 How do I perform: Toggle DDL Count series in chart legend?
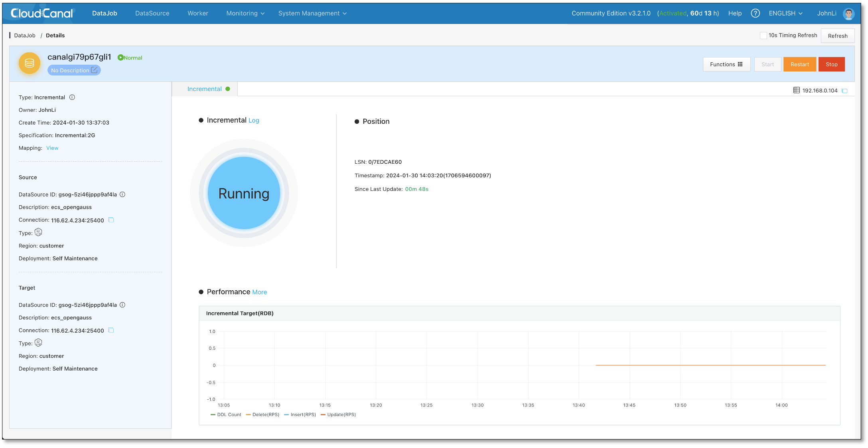click(226, 414)
